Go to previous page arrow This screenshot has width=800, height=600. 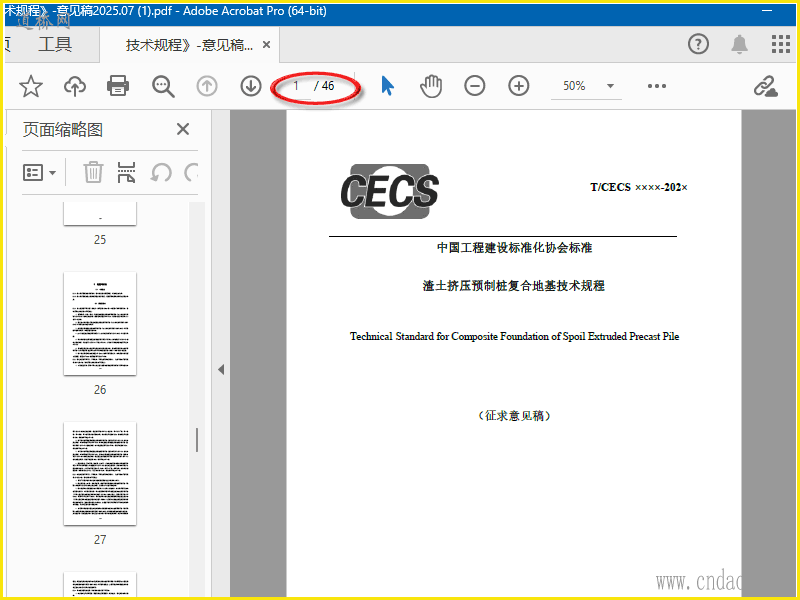(x=207, y=86)
